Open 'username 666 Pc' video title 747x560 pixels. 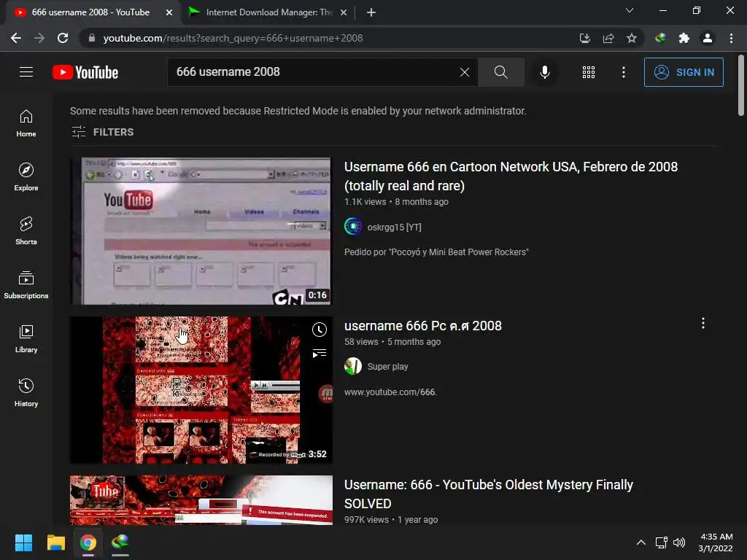(423, 326)
